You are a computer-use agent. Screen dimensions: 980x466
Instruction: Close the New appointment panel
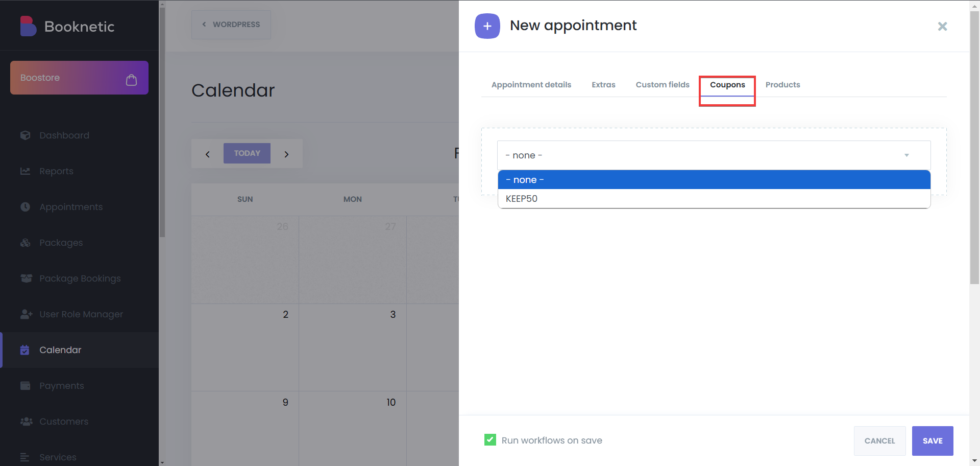coord(942,26)
